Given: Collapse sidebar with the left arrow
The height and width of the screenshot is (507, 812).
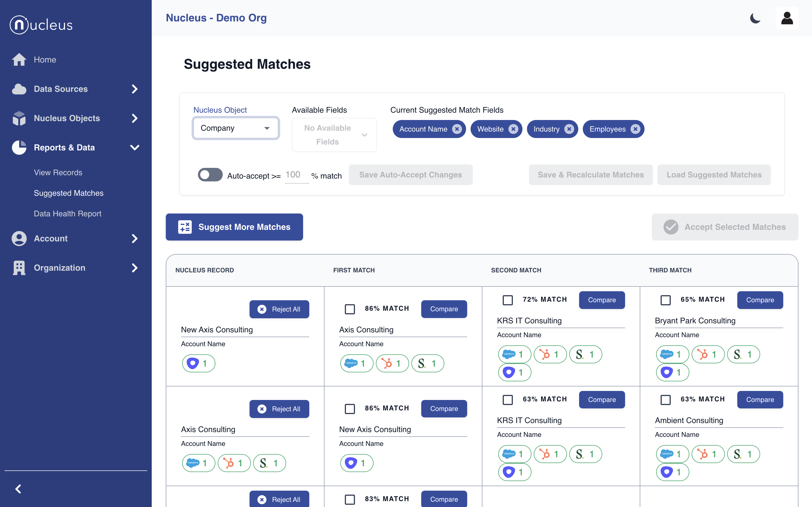Looking at the screenshot, I should 18,489.
